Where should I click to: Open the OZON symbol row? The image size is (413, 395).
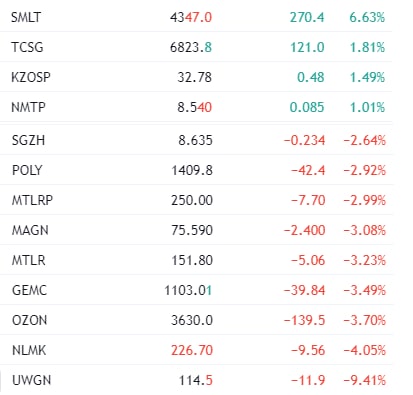coord(196,320)
